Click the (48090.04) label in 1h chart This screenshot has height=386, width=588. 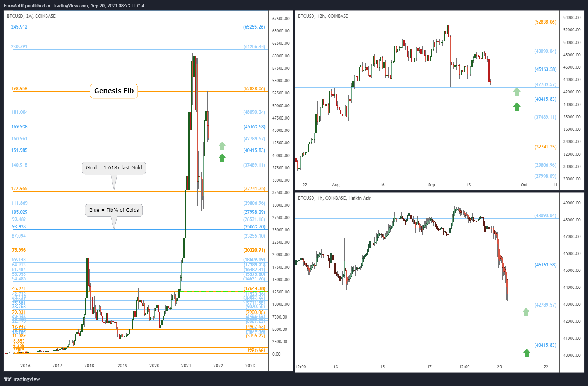[x=546, y=216]
